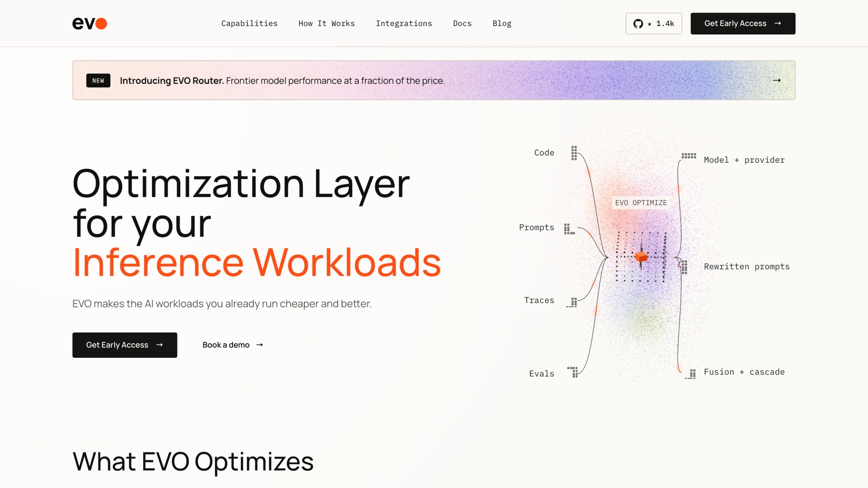Screen dimensions: 868x488
Task: Click the What EVO Optimizes heading
Action: coord(193,462)
